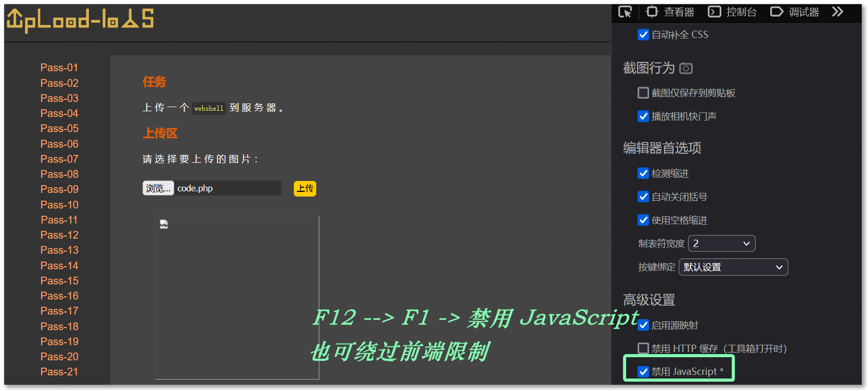The width and height of the screenshot is (868, 391).
Task: Click the yellow 上传 button
Action: pyautogui.click(x=305, y=188)
